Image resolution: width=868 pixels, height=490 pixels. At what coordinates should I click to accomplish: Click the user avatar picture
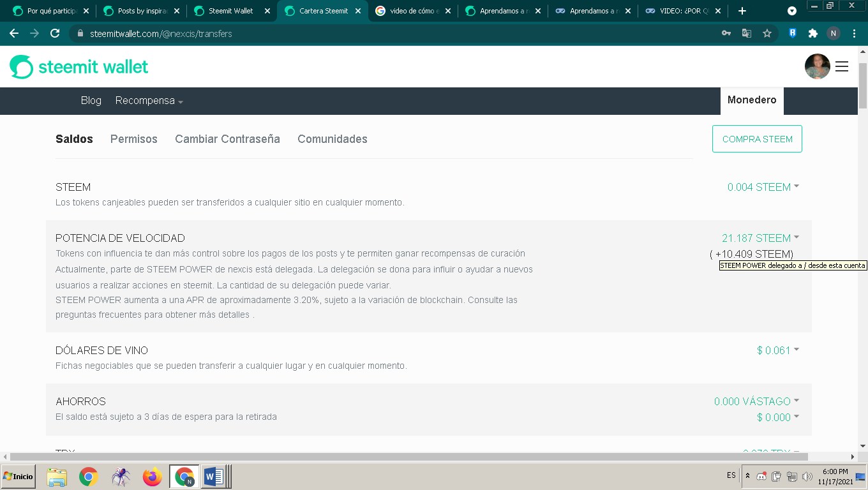tap(818, 66)
